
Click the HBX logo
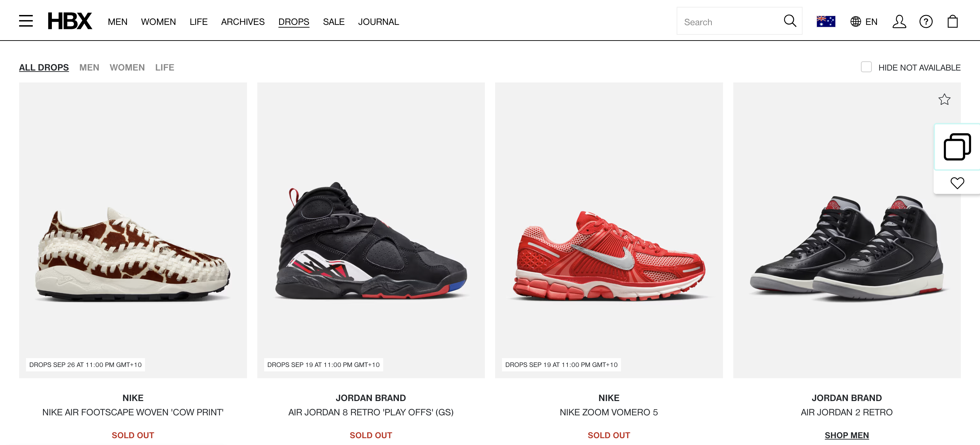click(x=70, y=21)
